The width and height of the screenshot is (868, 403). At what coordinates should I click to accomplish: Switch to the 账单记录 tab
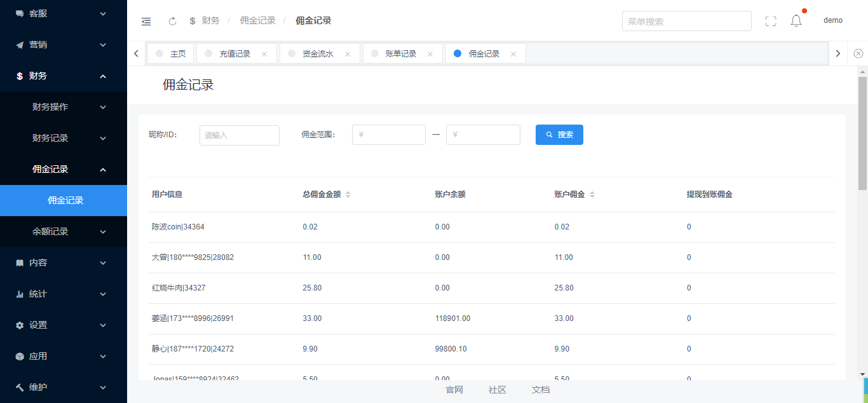[x=400, y=54]
